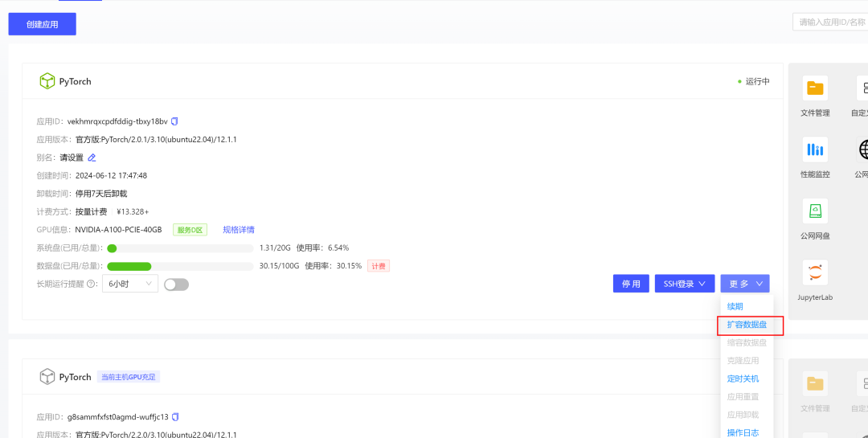868x438 pixels.
Task: Open the 6小时 reminder dropdown
Action: tap(130, 284)
